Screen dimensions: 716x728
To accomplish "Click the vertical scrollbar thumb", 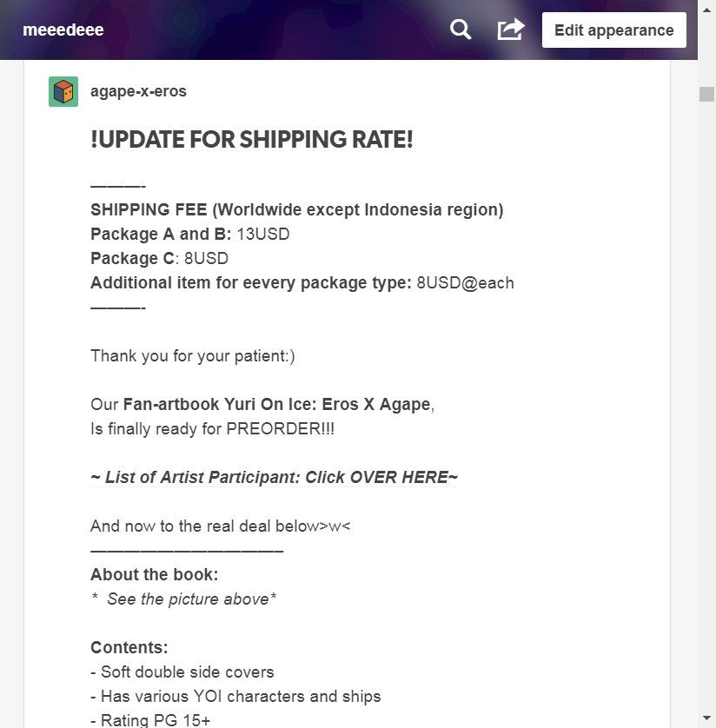I will point(706,94).
